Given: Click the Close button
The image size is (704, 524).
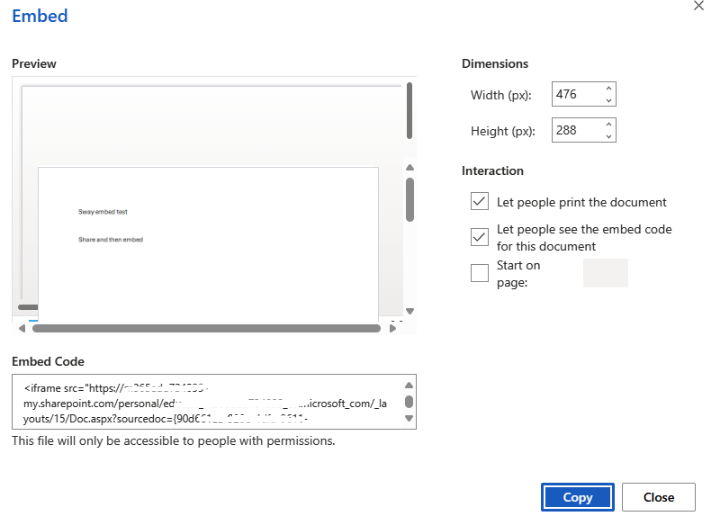Looking at the screenshot, I should (x=659, y=497).
